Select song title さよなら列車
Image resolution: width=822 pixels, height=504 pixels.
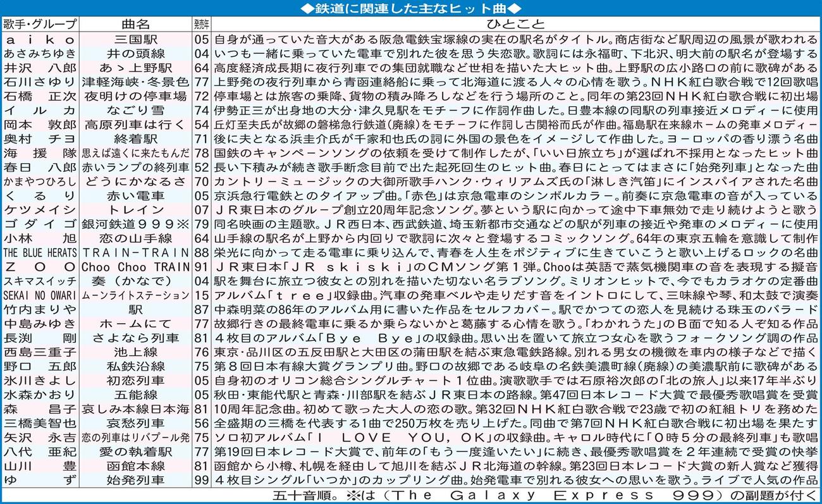(x=135, y=338)
